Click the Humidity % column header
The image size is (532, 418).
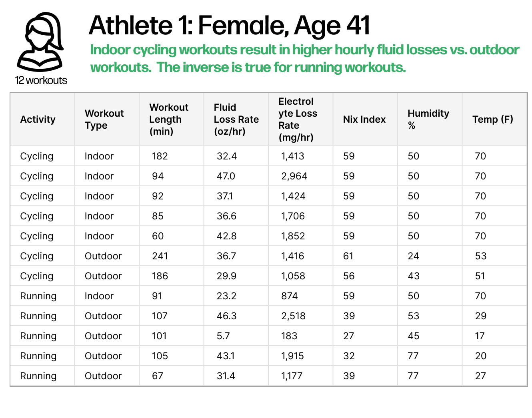coord(428,119)
